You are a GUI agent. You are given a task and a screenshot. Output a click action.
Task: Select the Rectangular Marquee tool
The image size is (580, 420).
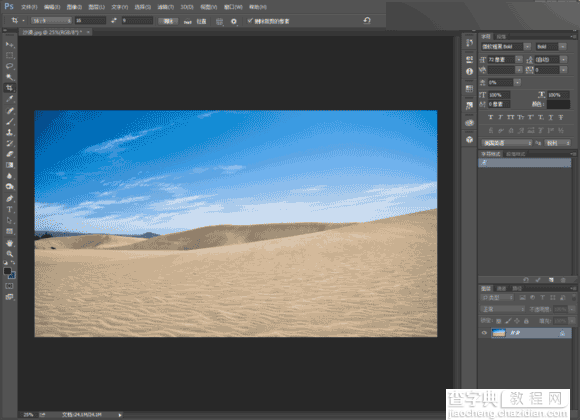[9, 56]
